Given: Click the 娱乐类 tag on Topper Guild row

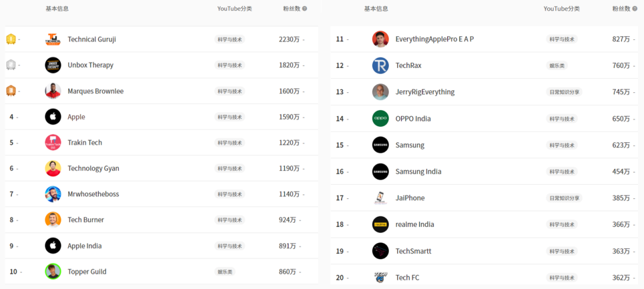Looking at the screenshot, I should click(225, 271).
